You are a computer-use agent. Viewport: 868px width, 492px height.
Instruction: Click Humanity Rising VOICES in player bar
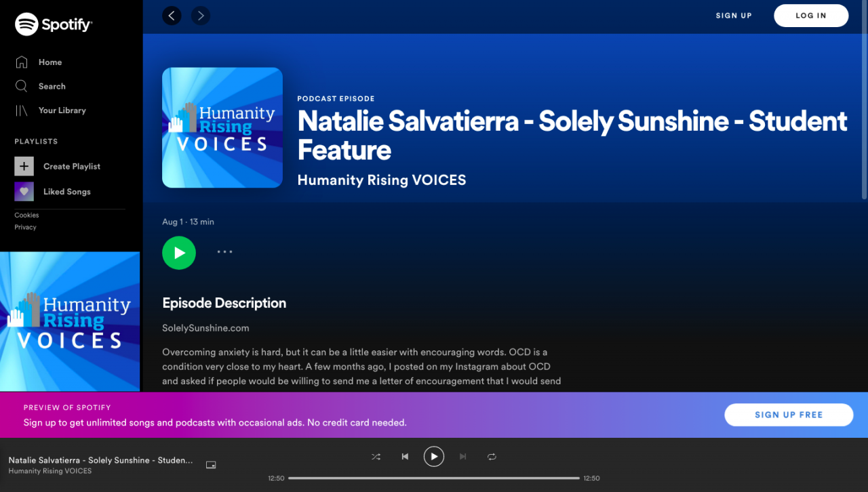click(50, 471)
